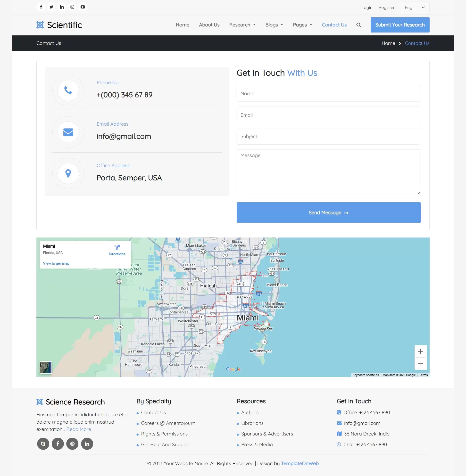Expand the Research menu dropdown
466x476 pixels.
[x=242, y=25]
